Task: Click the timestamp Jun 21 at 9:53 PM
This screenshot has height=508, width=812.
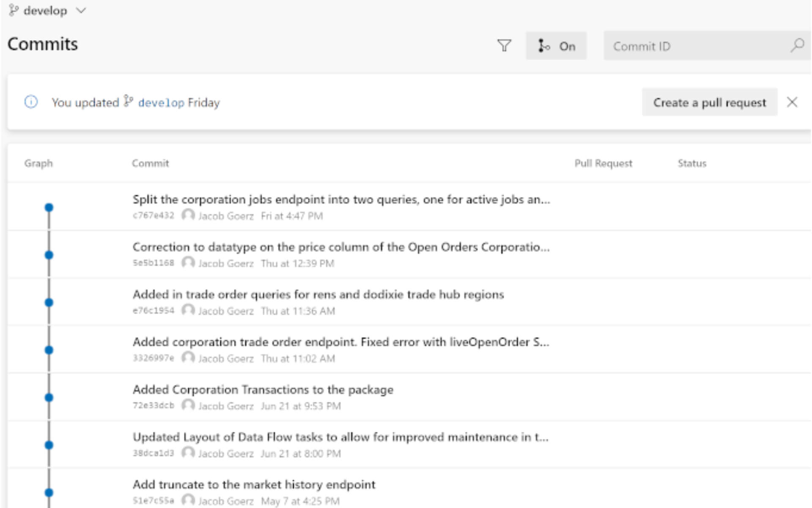Action: pos(301,406)
